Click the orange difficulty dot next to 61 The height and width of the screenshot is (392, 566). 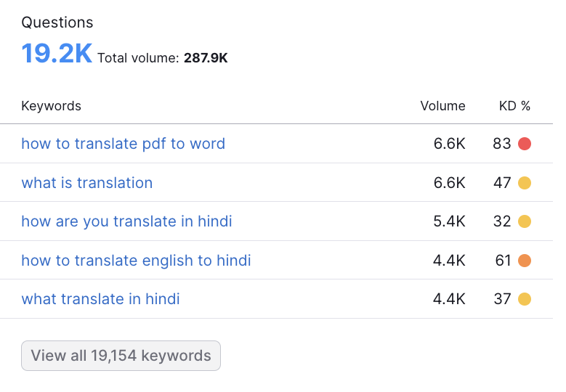click(x=525, y=260)
